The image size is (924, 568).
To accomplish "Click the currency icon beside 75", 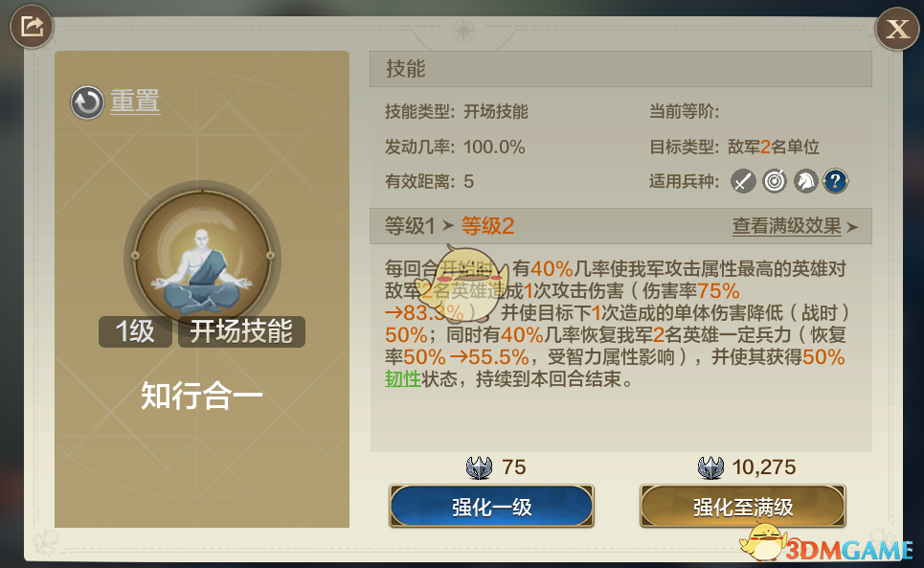I will (479, 467).
